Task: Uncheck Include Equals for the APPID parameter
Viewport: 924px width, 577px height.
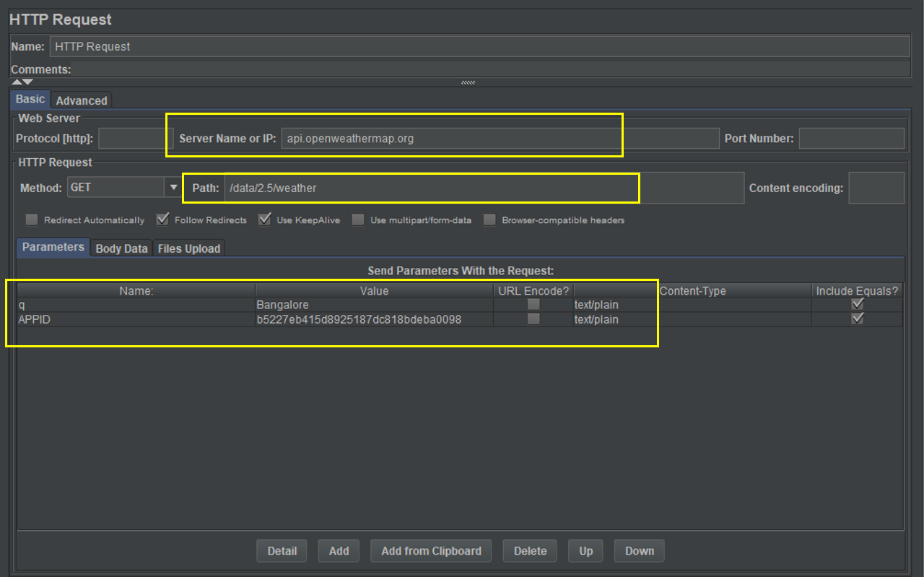Action: tap(857, 318)
